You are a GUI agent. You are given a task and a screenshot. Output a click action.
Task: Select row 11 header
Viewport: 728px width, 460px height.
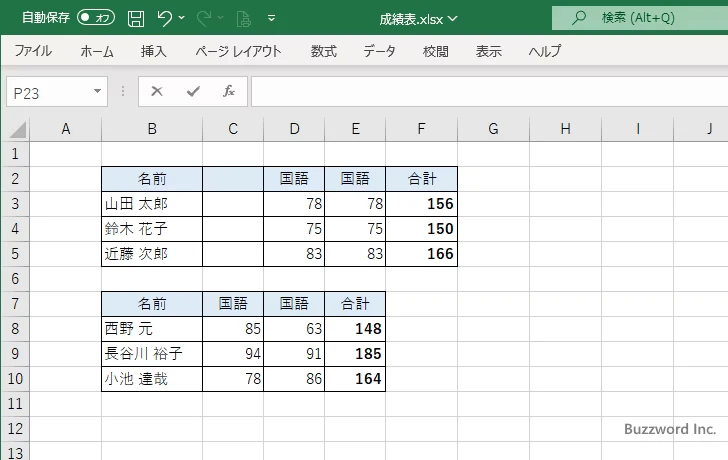click(15, 404)
